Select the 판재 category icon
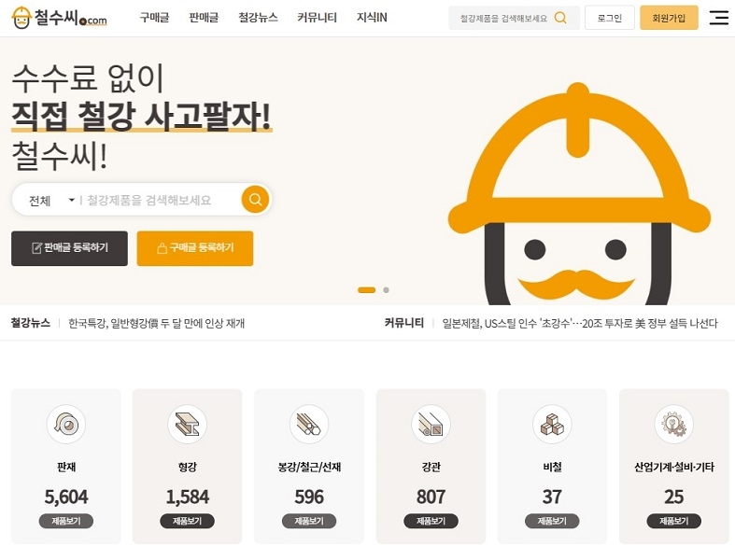This screenshot has height=560, width=735. pos(65,425)
